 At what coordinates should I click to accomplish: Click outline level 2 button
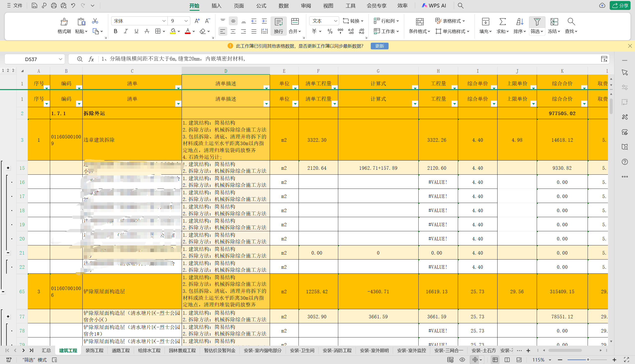(8, 70)
